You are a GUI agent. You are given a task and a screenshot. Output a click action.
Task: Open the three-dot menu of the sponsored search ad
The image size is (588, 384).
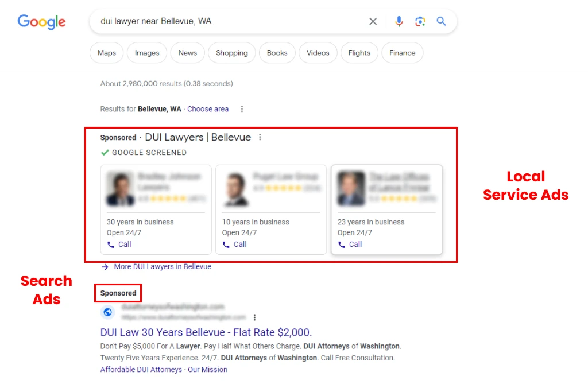254,317
